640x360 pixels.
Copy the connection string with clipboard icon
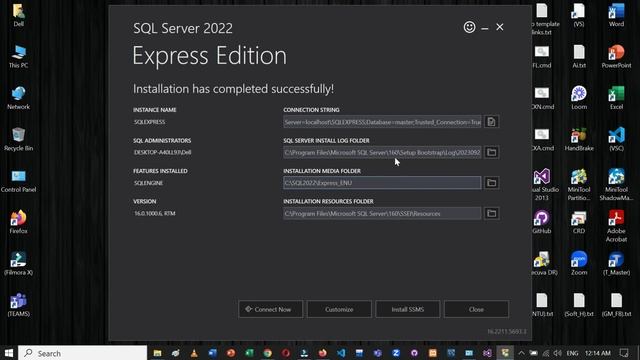pyautogui.click(x=491, y=122)
